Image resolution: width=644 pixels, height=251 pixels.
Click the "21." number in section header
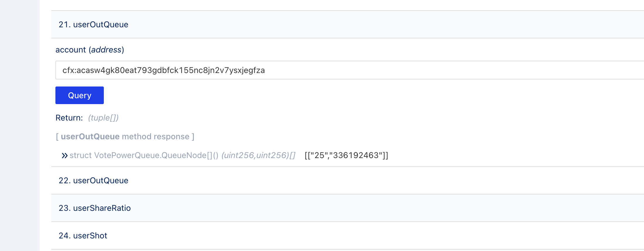[65, 25]
